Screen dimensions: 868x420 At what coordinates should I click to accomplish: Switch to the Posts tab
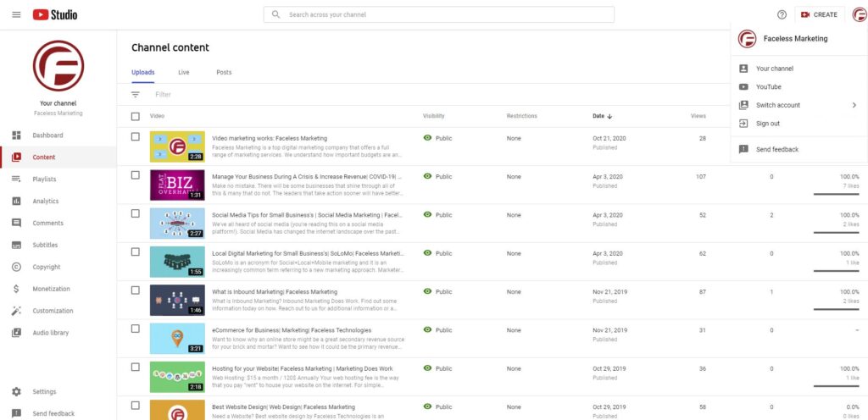point(224,72)
